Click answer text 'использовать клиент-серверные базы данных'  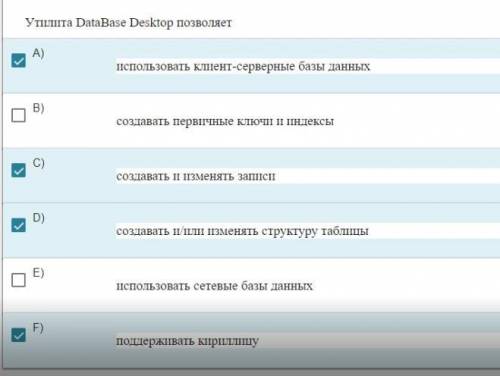tap(243, 66)
